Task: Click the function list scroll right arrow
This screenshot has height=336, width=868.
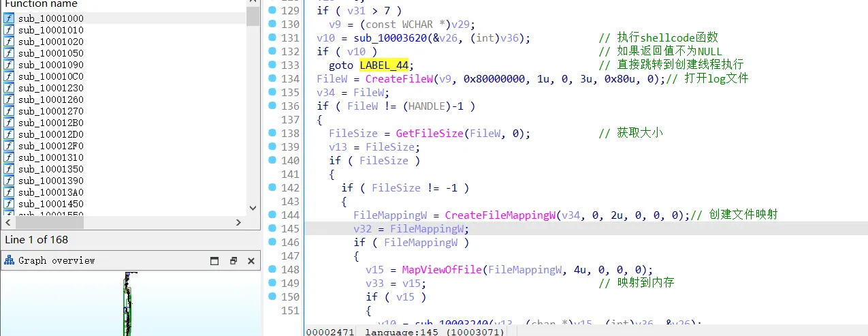Action: (238, 223)
